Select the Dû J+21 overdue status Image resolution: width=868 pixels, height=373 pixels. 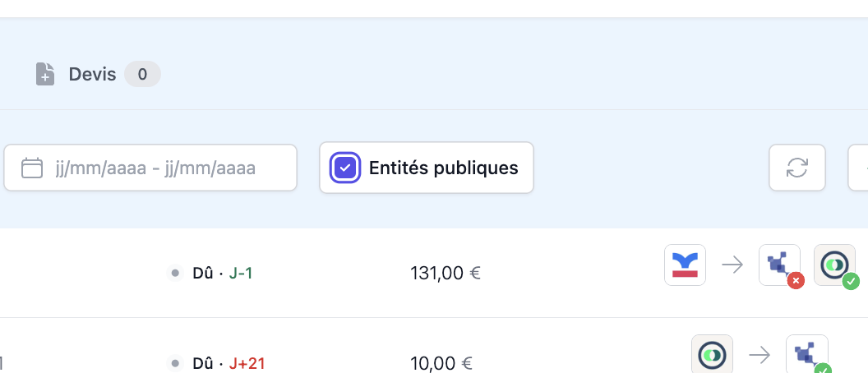pos(229,364)
